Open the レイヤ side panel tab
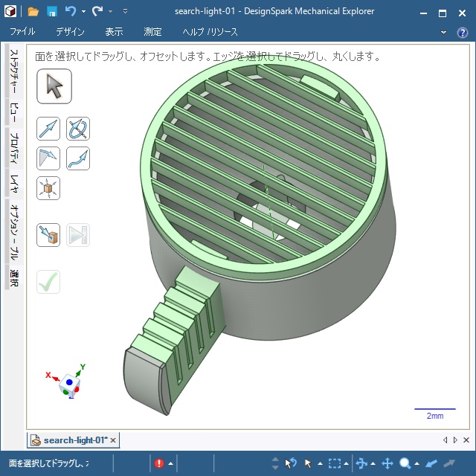 tap(13, 182)
